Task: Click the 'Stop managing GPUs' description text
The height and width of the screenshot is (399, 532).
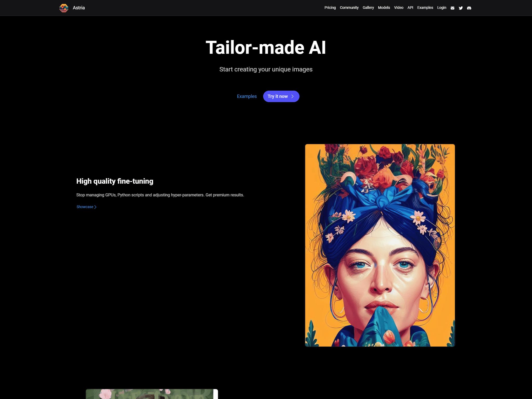Action: [x=160, y=195]
